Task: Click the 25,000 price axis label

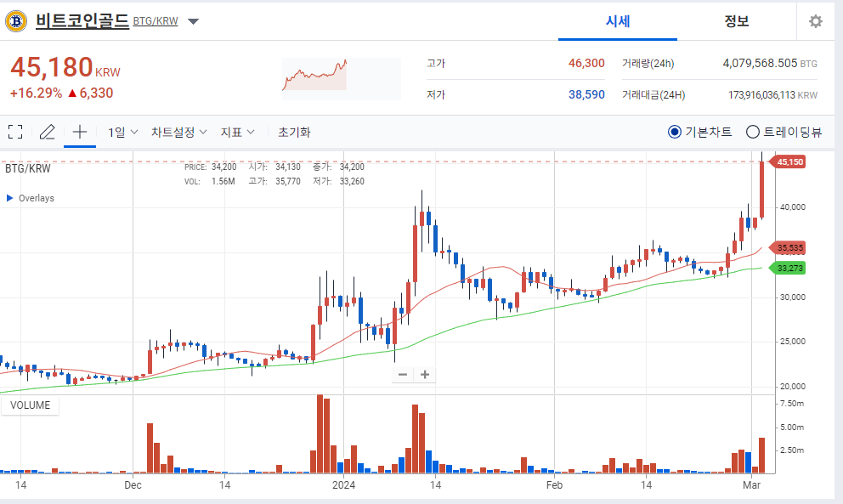Action: coord(793,342)
